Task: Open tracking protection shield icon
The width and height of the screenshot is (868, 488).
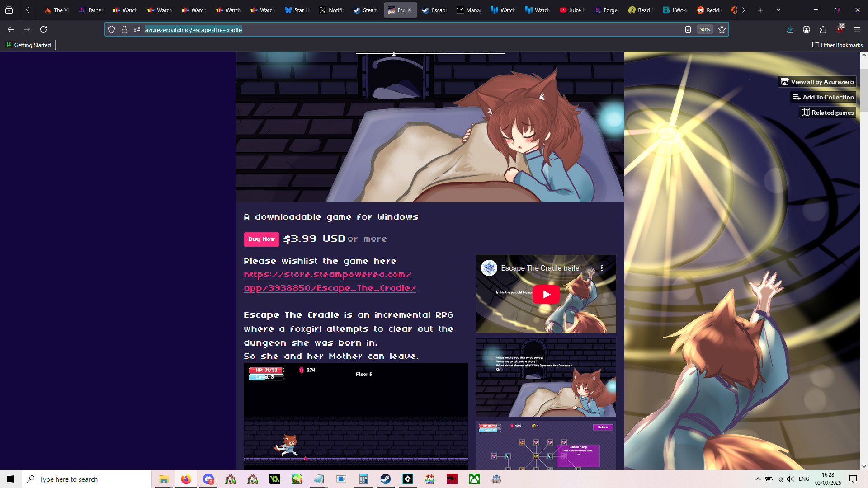Action: [x=112, y=29]
